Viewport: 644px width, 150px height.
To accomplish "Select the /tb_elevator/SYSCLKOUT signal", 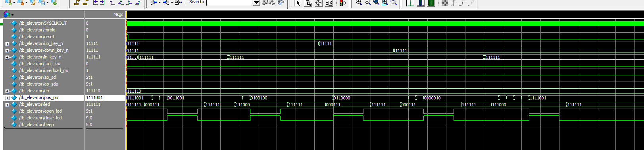I will [43, 23].
